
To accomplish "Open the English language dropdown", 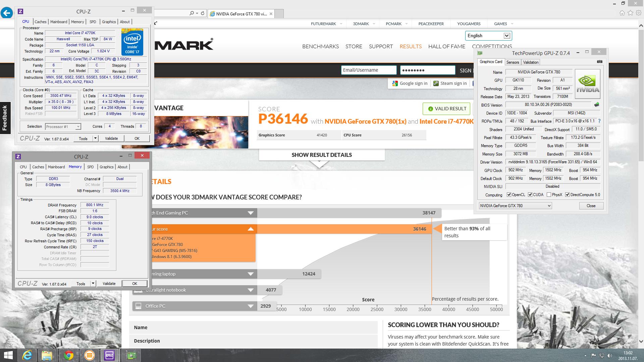I will 488,36.
